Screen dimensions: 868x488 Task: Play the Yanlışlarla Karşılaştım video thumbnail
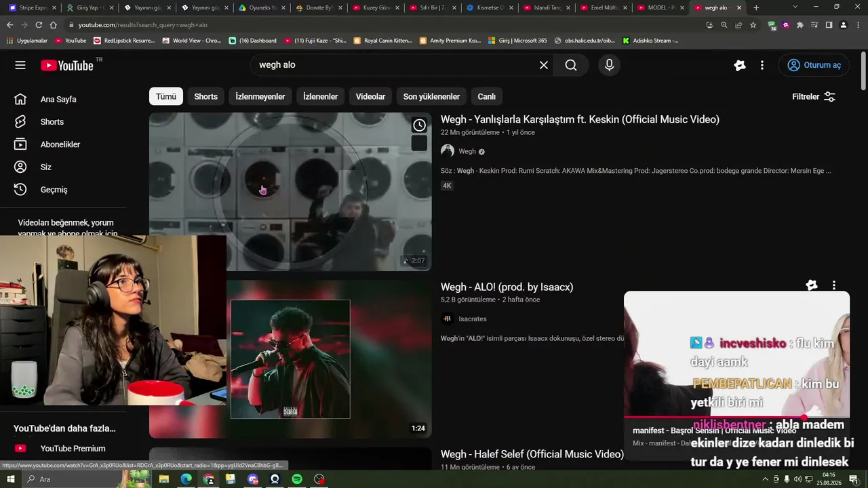coord(290,192)
